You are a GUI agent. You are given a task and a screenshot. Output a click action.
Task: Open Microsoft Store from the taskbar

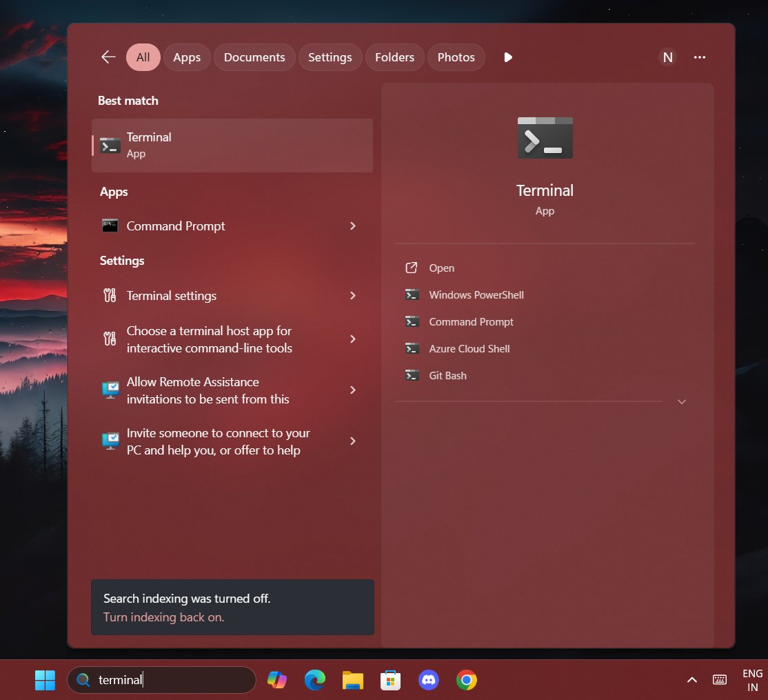(x=390, y=680)
